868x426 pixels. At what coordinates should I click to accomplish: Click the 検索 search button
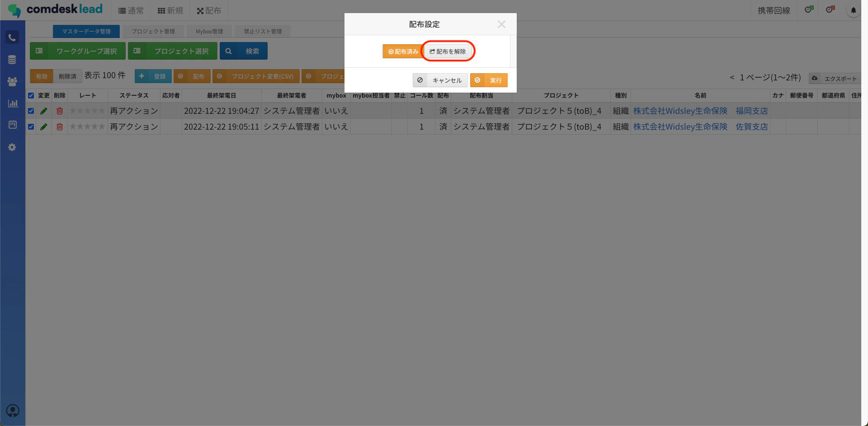pos(244,51)
